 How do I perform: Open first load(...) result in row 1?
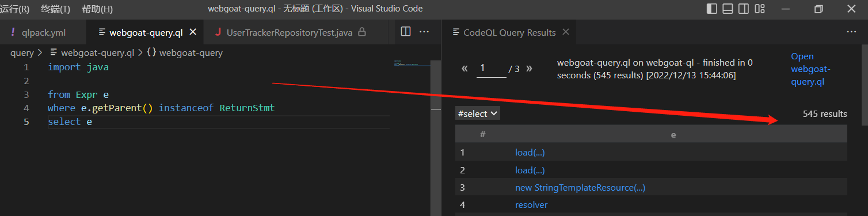pyautogui.click(x=530, y=153)
